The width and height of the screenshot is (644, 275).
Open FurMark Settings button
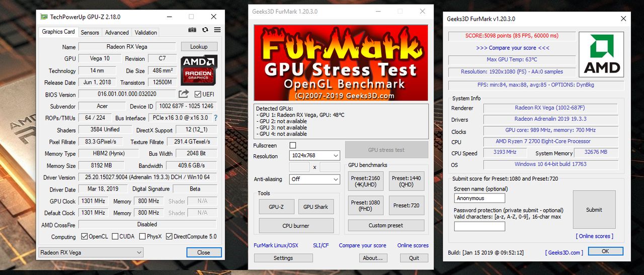[x=283, y=258]
